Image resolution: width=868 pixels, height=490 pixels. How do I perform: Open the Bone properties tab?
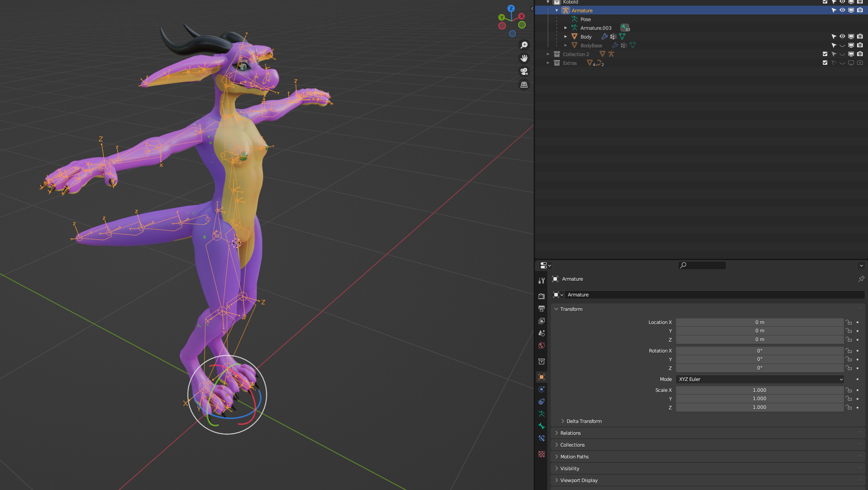pos(542,426)
